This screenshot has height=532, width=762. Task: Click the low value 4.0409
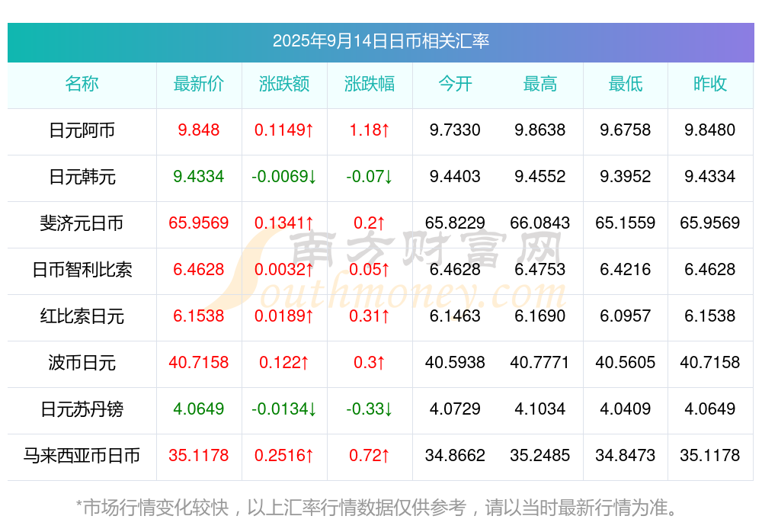[x=626, y=409]
